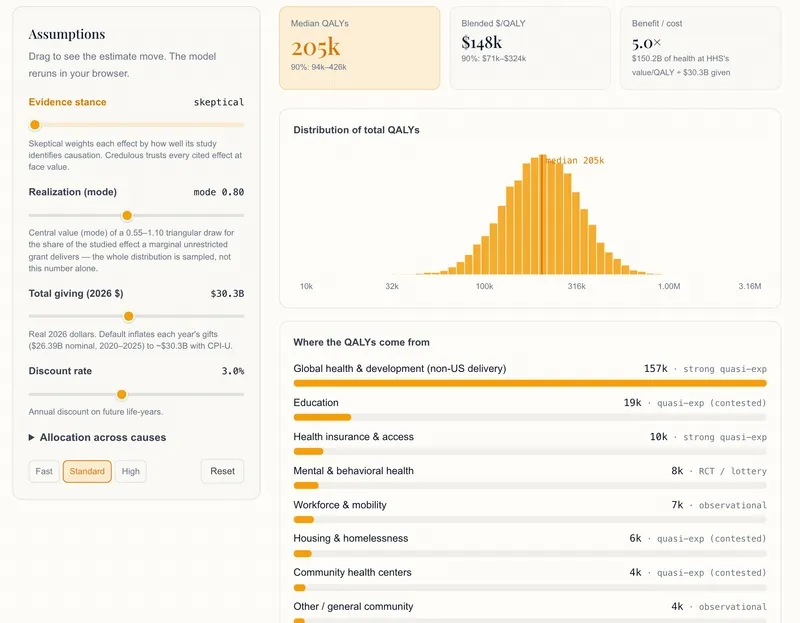The width and height of the screenshot is (800, 623).
Task: Click the Health insurance & access row
Action: click(530, 443)
